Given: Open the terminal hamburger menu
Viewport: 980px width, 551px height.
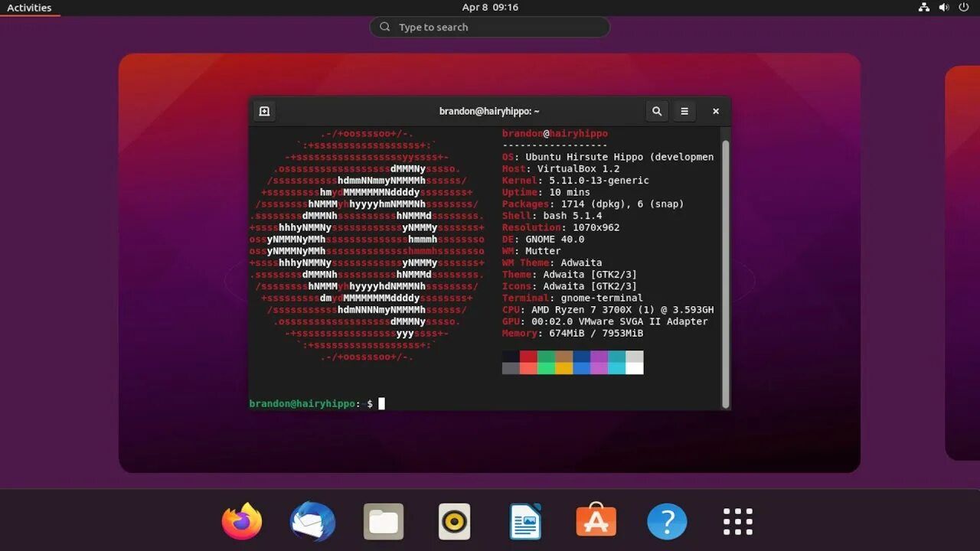Looking at the screenshot, I should pos(684,111).
